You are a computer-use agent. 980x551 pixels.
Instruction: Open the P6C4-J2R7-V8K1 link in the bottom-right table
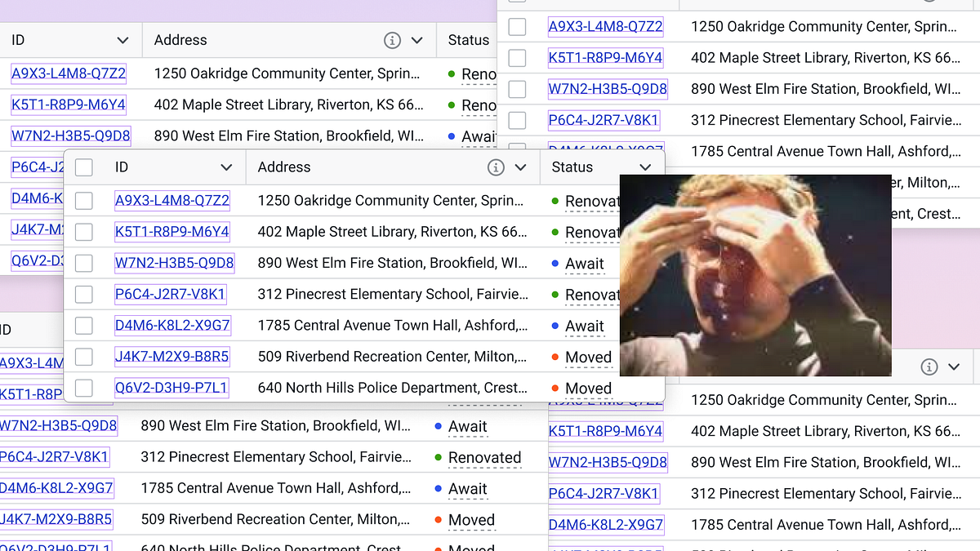pos(604,493)
